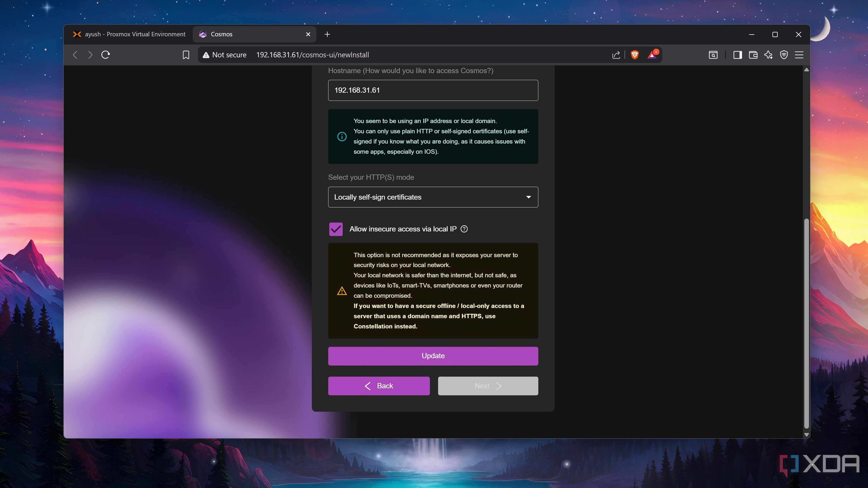Open Leo AI assistant icon

coord(769,55)
